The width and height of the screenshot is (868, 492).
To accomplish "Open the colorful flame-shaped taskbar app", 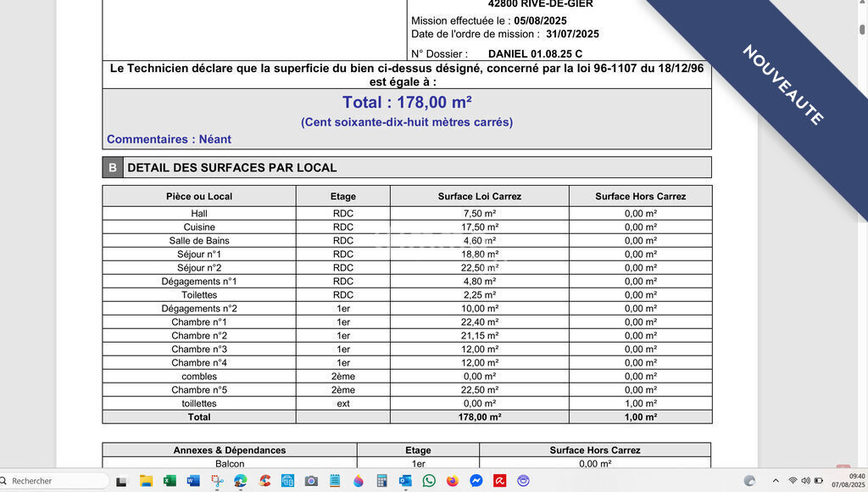I will (359, 481).
